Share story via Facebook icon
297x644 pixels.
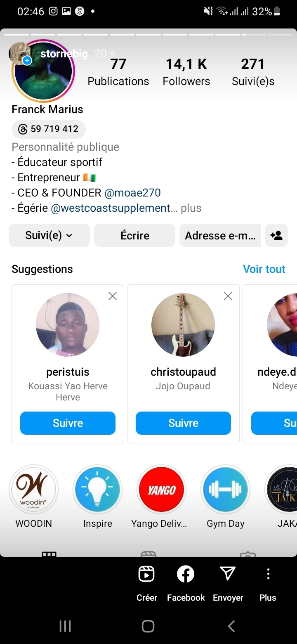coord(186,574)
